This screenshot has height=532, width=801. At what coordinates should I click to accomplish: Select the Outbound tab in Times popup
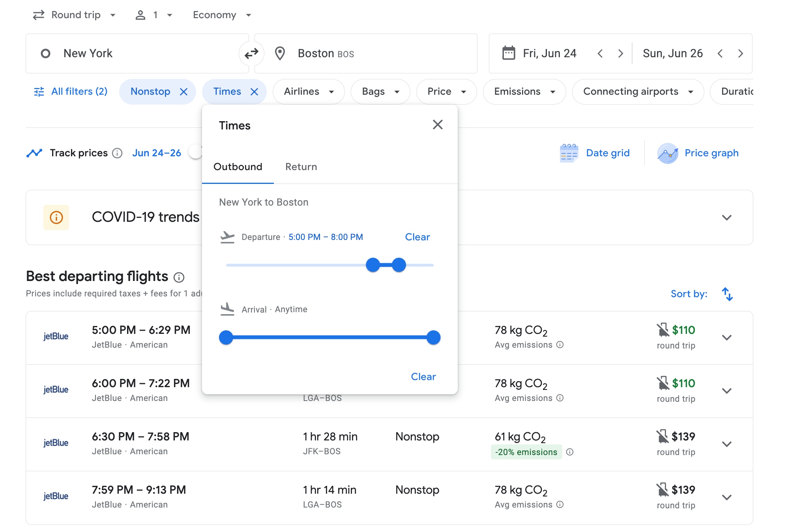[x=237, y=166]
